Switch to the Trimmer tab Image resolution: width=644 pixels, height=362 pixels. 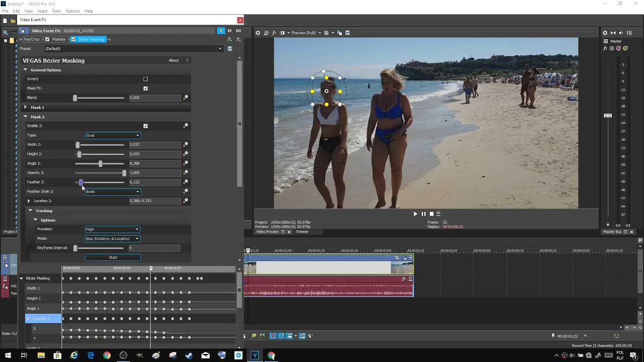click(302, 232)
